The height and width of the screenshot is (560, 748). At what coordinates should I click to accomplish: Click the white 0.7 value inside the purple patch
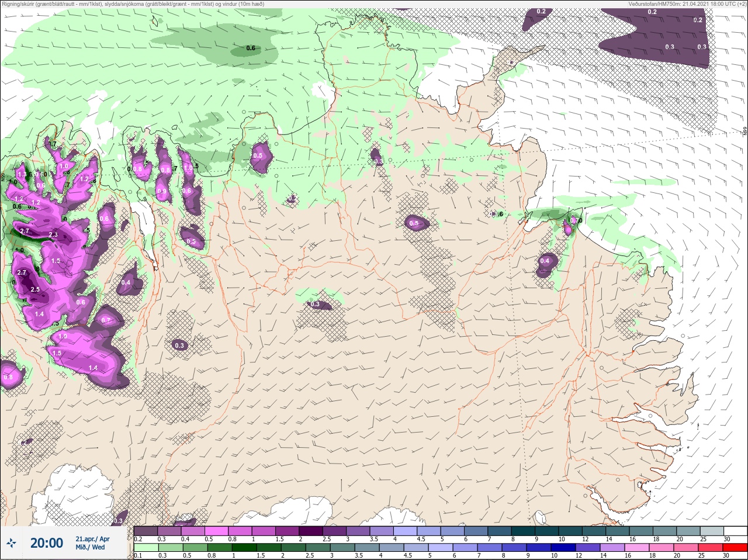tap(106, 320)
